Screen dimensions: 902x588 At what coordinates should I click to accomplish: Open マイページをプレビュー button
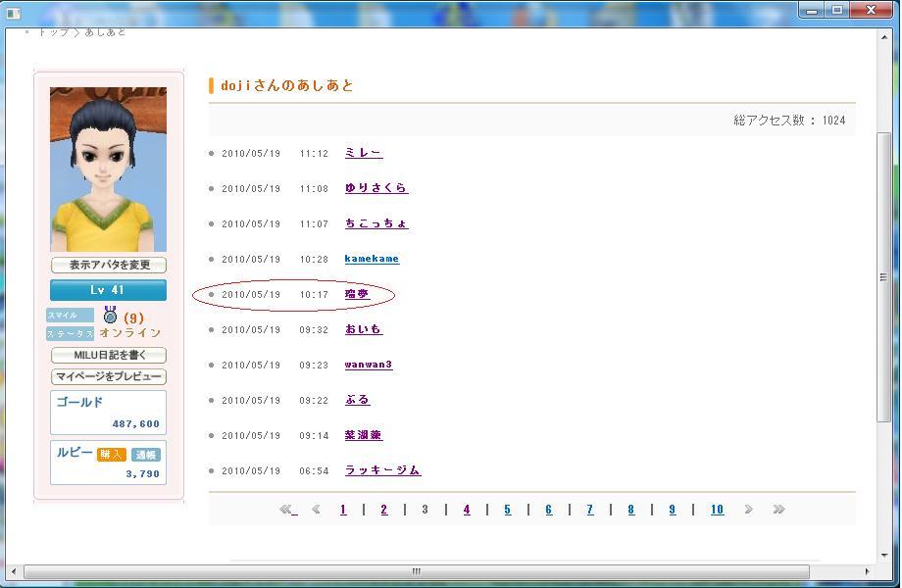108,377
